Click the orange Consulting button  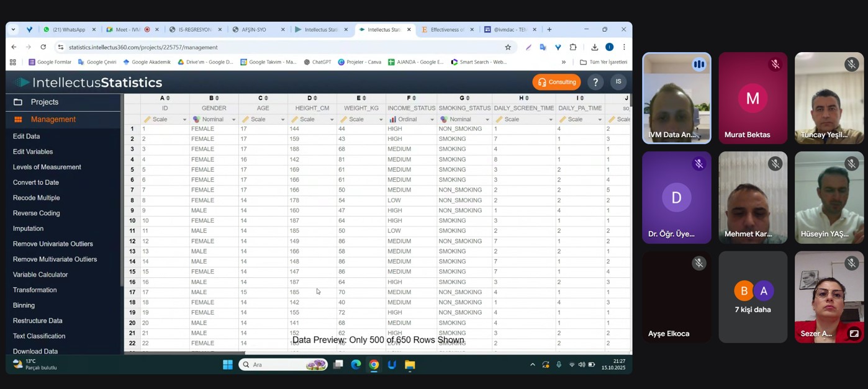click(x=556, y=82)
